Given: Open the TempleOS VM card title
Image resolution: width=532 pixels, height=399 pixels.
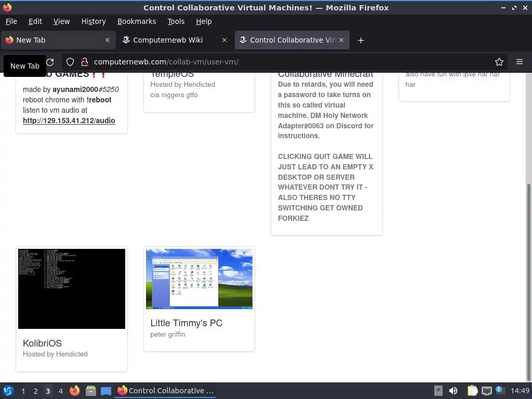Looking at the screenshot, I should point(172,74).
